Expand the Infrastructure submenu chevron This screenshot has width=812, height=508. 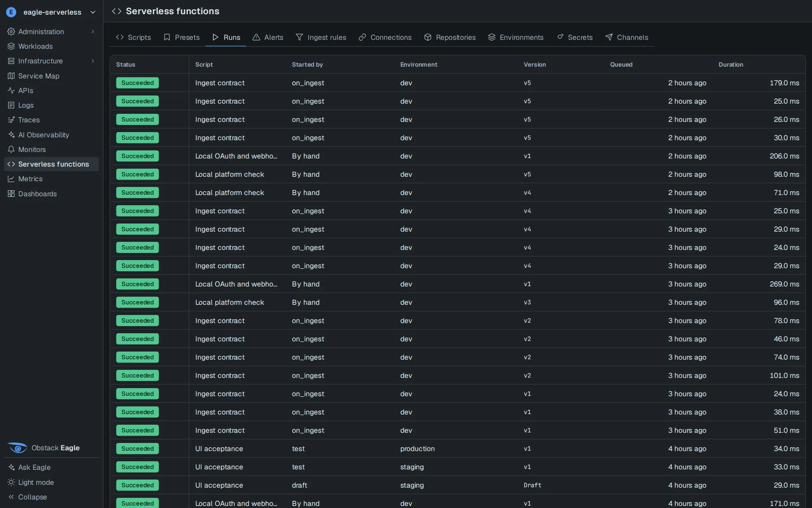pos(93,61)
